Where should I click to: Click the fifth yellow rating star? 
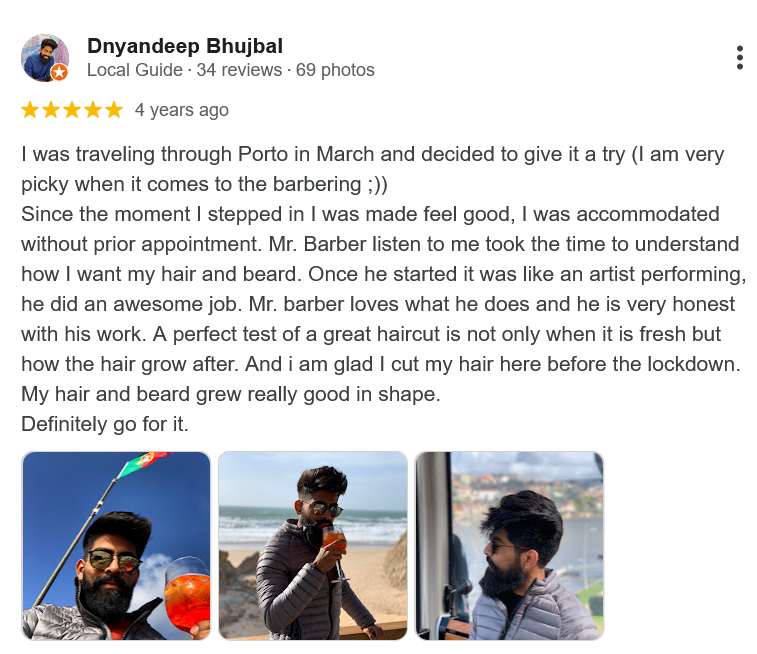(114, 110)
